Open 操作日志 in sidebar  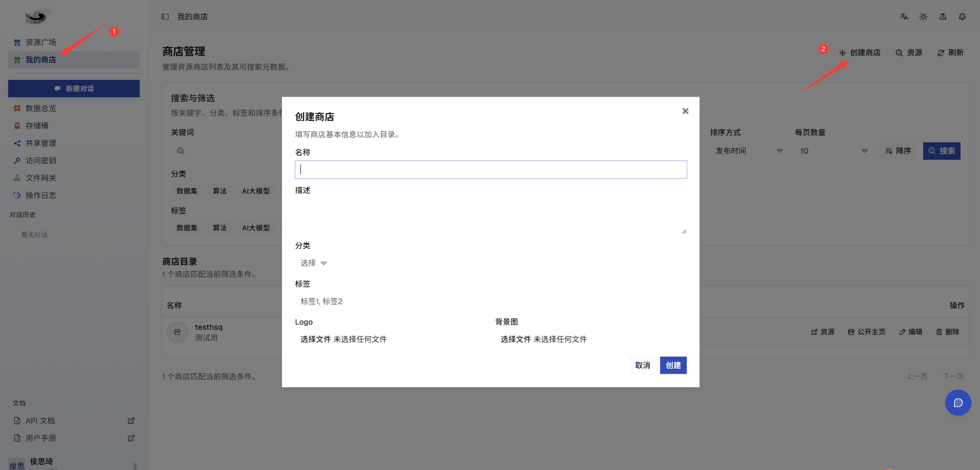pyautogui.click(x=74, y=196)
